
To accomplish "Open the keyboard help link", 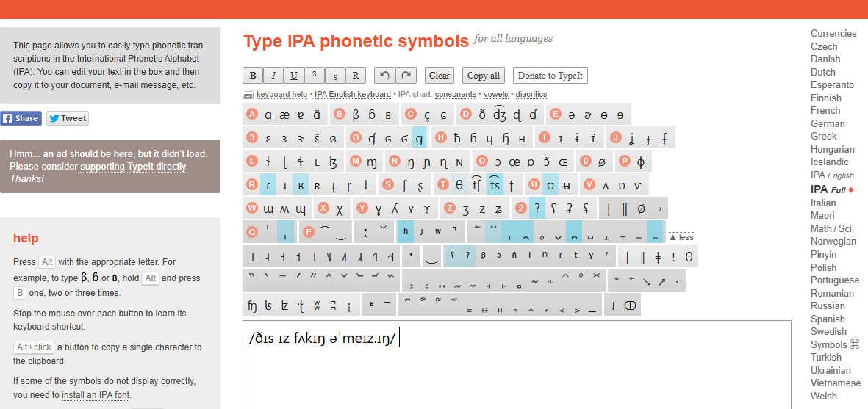I will [x=281, y=95].
